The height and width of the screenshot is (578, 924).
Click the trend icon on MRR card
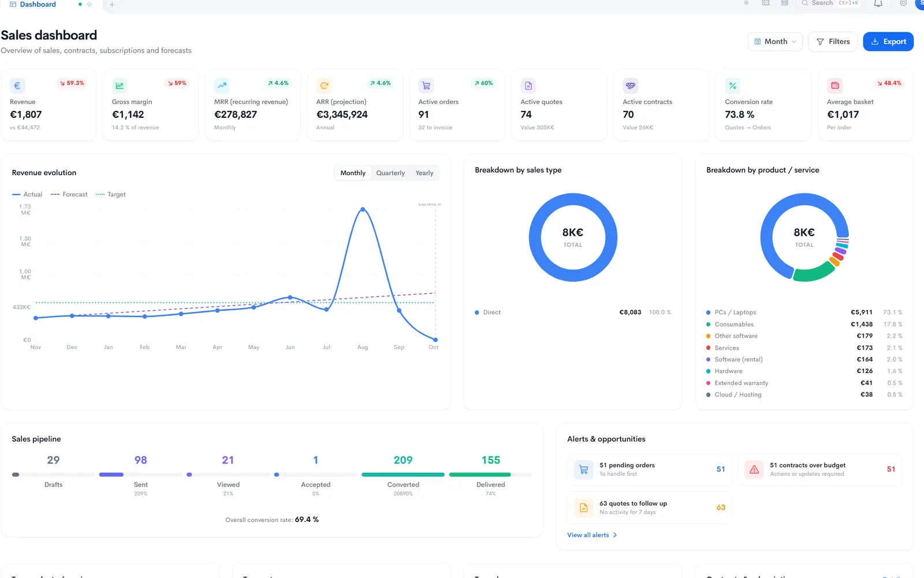(222, 86)
